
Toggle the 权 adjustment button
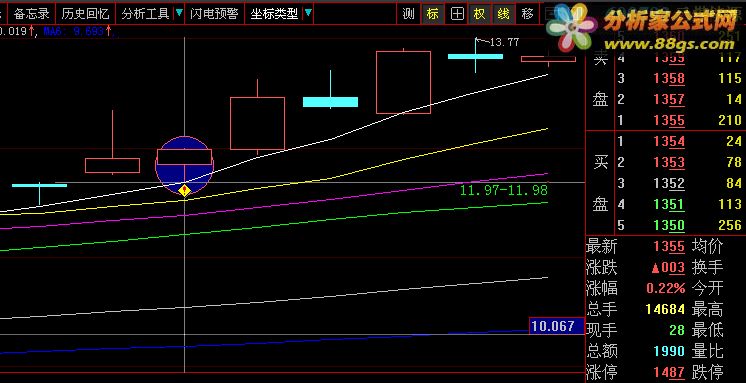coord(480,14)
